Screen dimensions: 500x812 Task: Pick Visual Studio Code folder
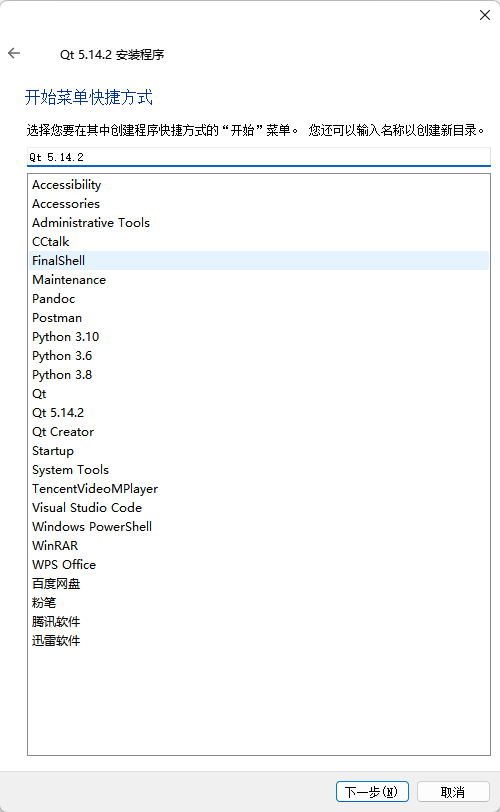coord(259,508)
